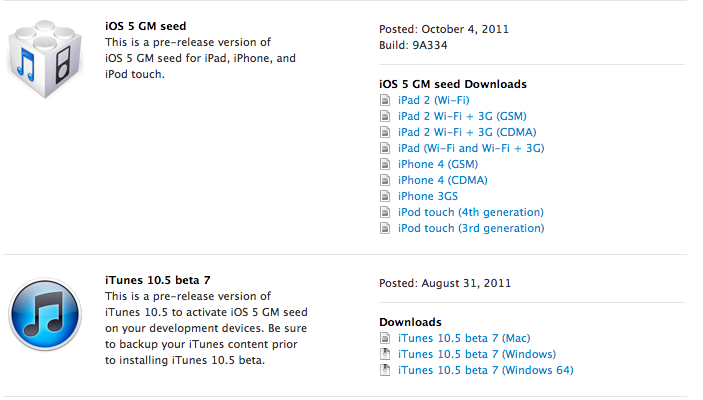Download iPad 2 Wi-Fi + 3G (GSM)
Screen dimensions: 703x400
click(x=462, y=116)
